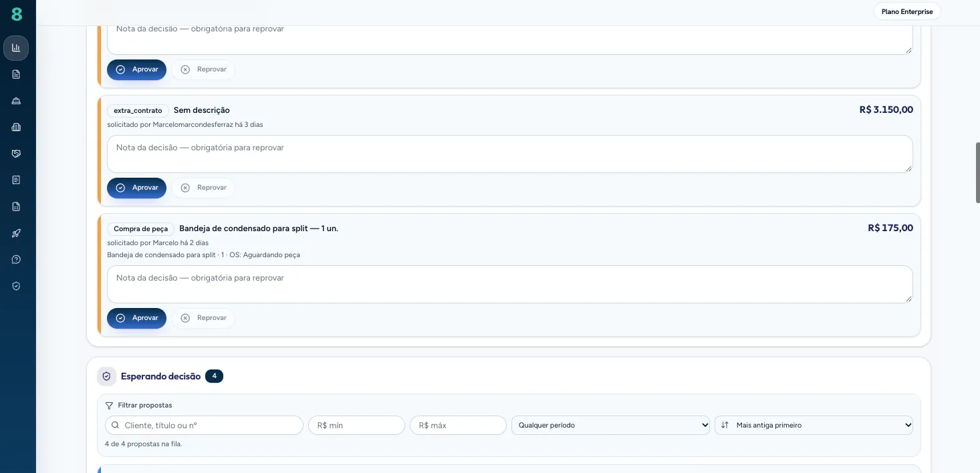980x473 pixels.
Task: Open the spreadsheet file icon in sidebar
Action: (x=16, y=206)
